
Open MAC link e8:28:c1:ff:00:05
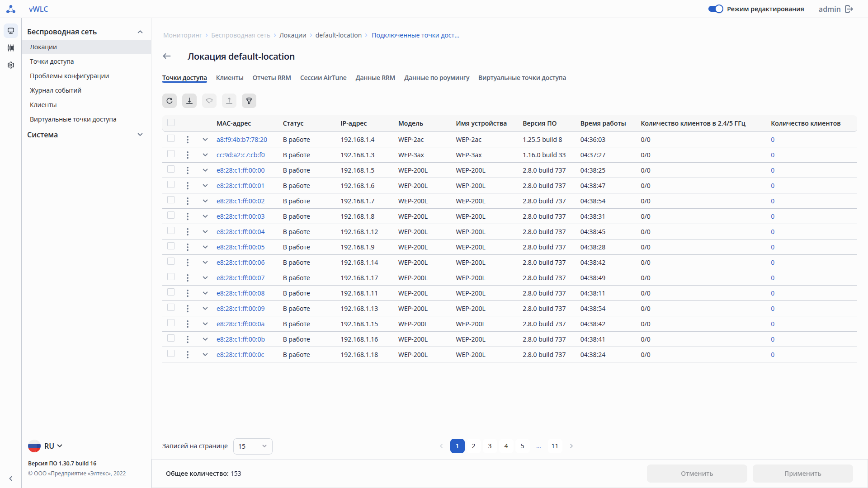(x=241, y=247)
